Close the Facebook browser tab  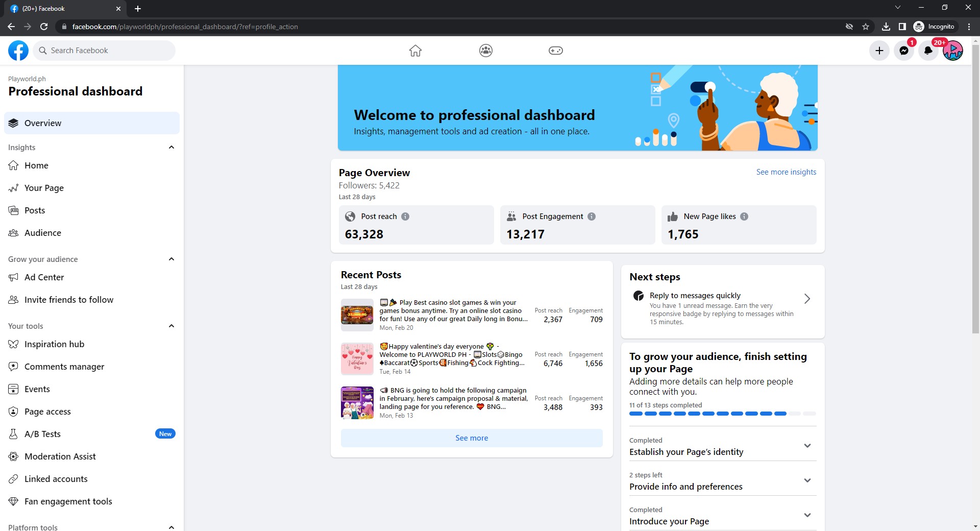point(118,9)
